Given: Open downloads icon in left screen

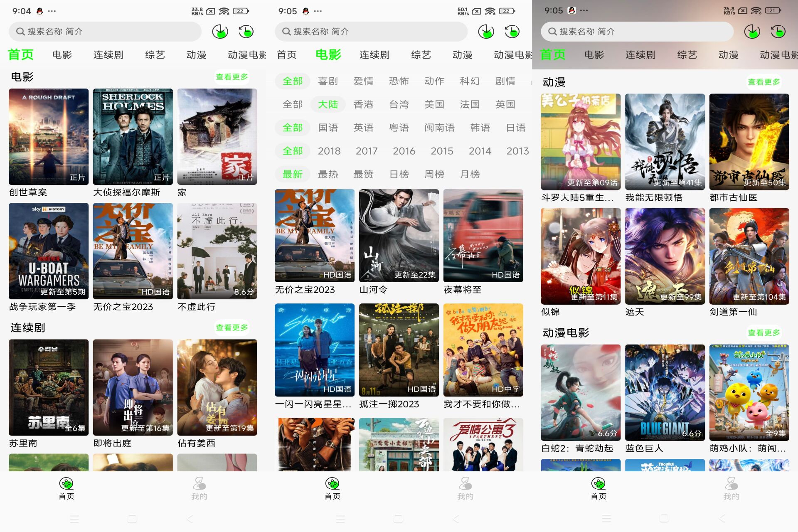Looking at the screenshot, I should pyautogui.click(x=220, y=32).
